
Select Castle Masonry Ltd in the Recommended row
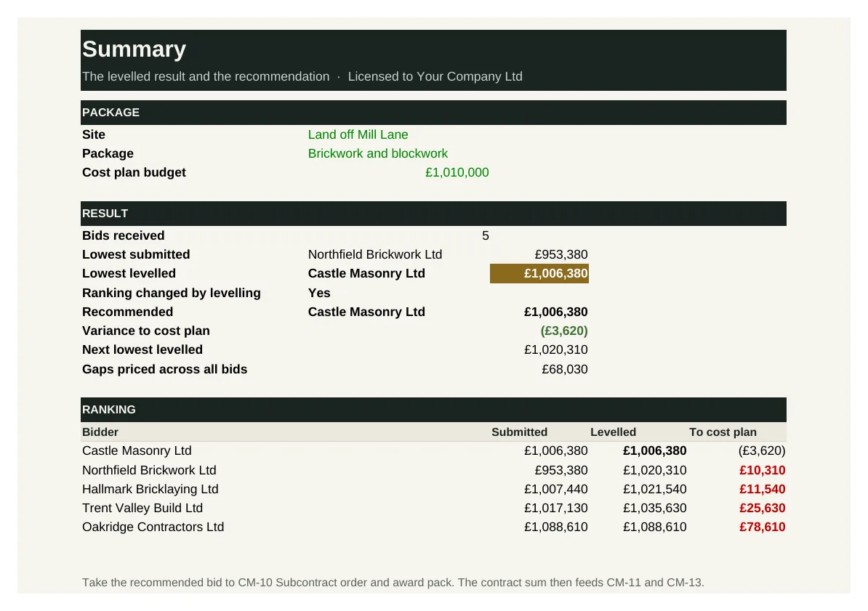366,312
